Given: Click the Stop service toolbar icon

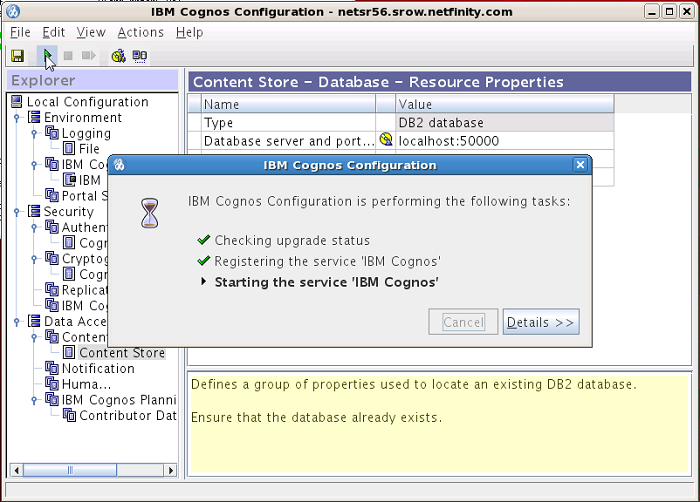Looking at the screenshot, I should point(68,56).
